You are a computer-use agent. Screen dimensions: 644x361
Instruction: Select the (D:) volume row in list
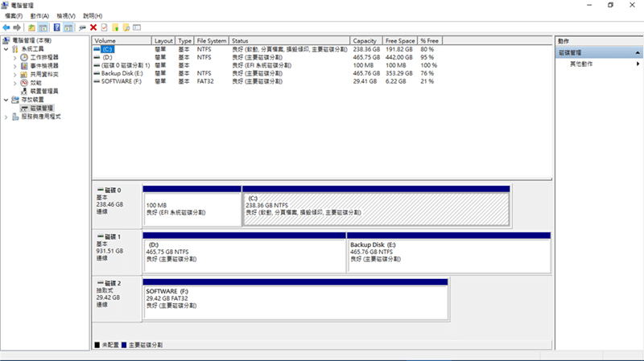click(267, 57)
